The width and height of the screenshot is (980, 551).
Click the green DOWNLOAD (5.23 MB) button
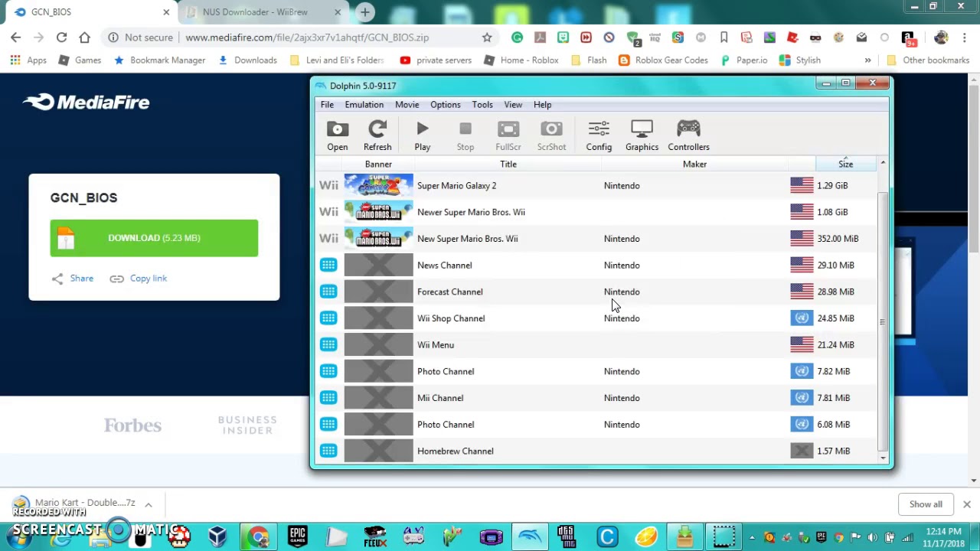pos(154,238)
